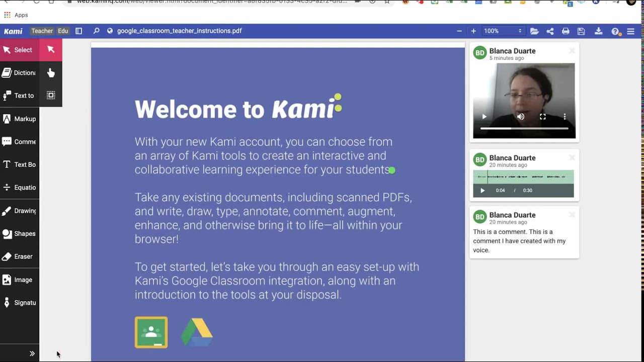Print the document with printer icon

(566, 31)
